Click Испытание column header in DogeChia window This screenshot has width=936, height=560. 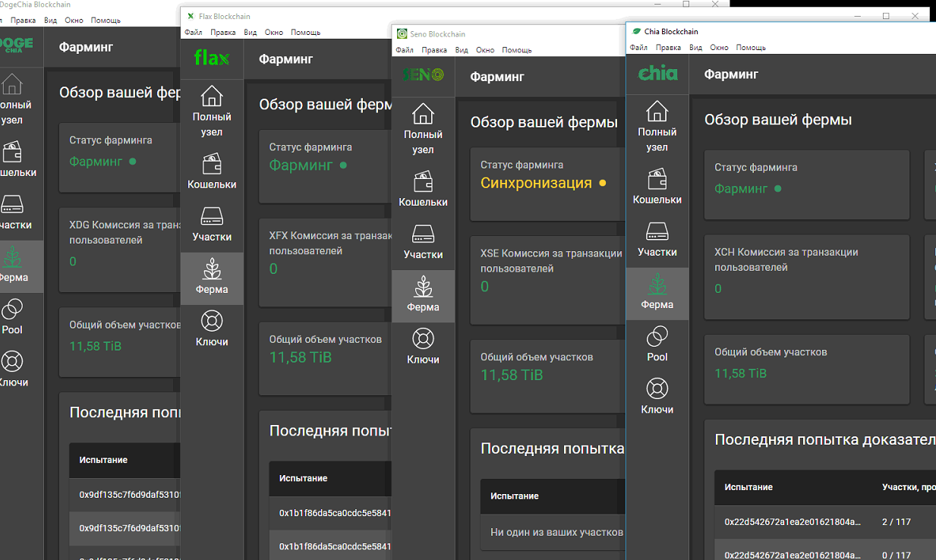tap(103, 460)
